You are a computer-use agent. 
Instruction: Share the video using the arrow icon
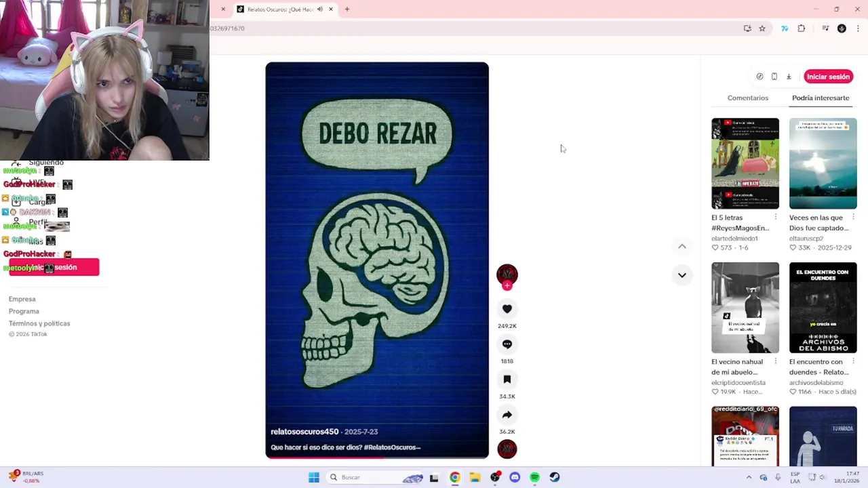tap(507, 415)
